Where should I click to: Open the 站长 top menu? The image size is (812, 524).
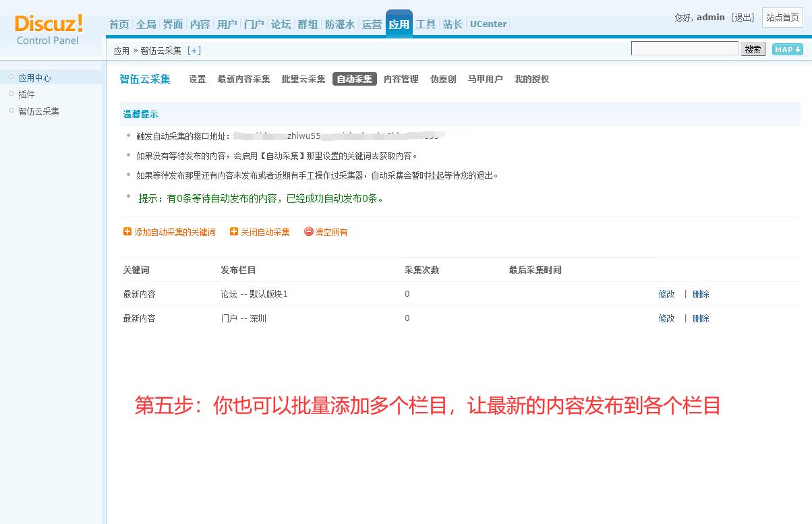coord(453,24)
